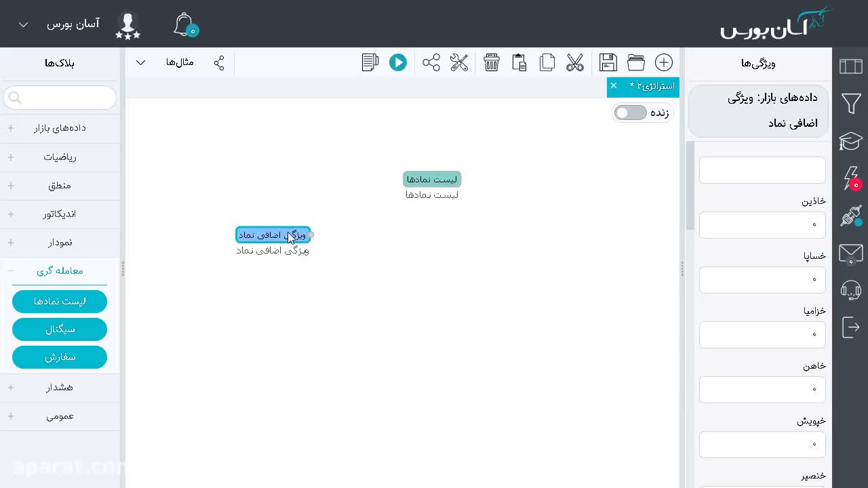The image size is (868, 488).
Task: Click بلاک‌ها panel header
Action: (x=60, y=63)
